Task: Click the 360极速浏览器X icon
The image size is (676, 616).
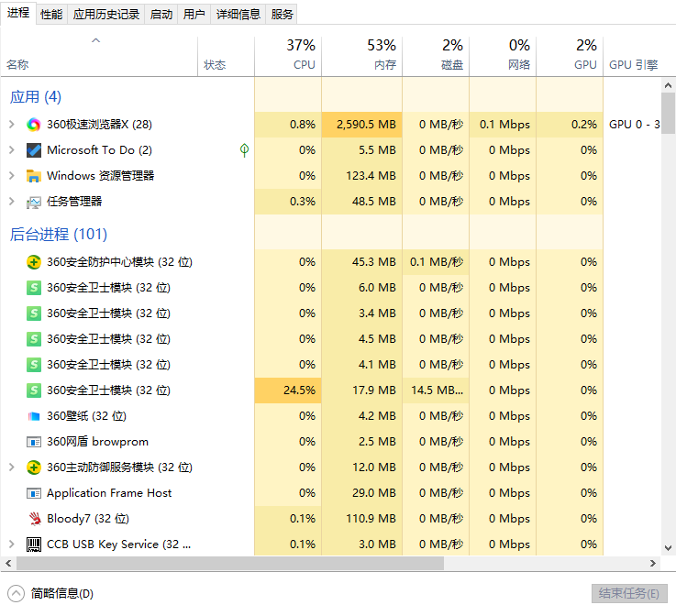Action: pos(34,125)
